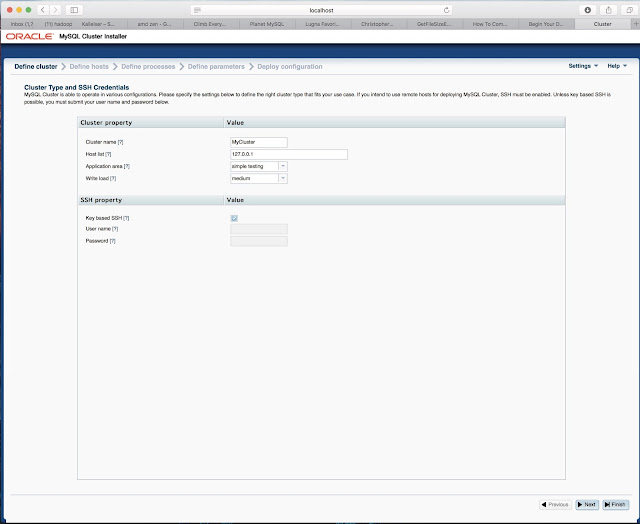Click the Next button
Screen dimensions: 640x524
[587, 505]
